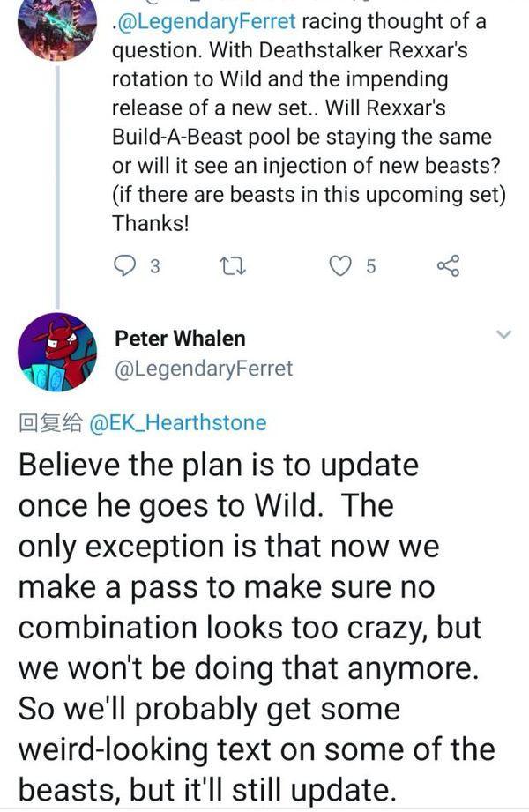Click the vertical thread line connecting the tweets

(x=57, y=176)
